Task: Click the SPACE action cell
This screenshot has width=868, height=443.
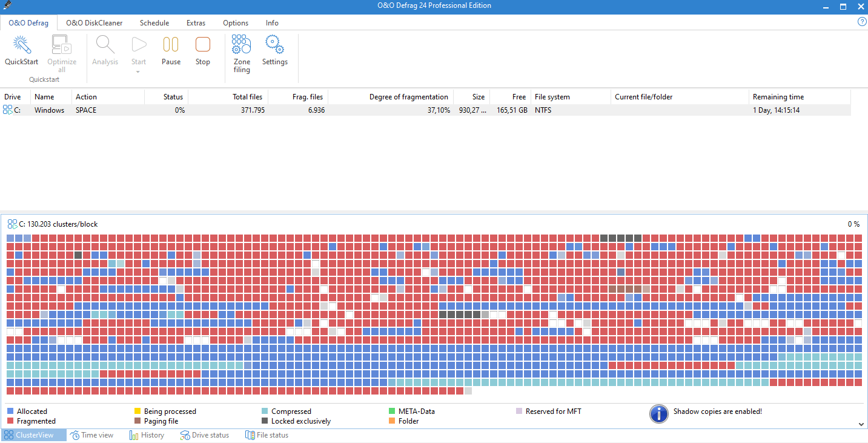Action: tap(86, 110)
